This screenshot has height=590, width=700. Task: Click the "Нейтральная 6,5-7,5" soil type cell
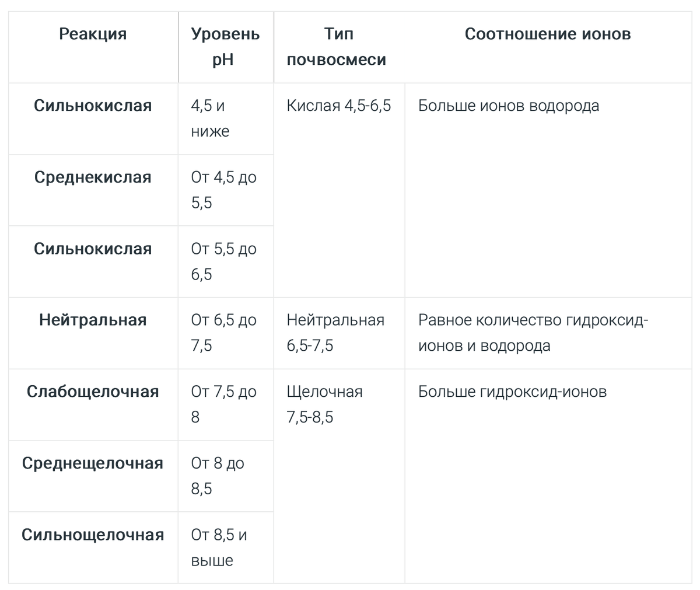point(335,333)
